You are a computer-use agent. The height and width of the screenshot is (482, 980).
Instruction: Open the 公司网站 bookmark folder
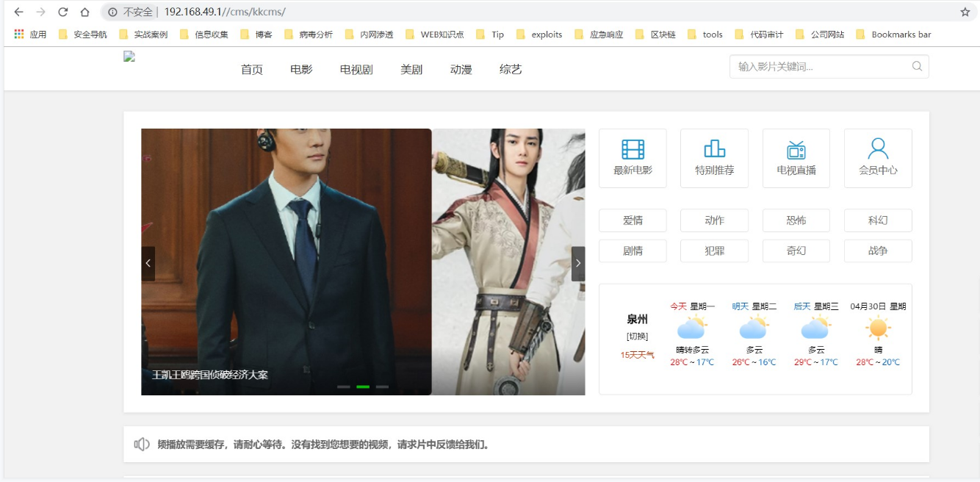tap(821, 35)
